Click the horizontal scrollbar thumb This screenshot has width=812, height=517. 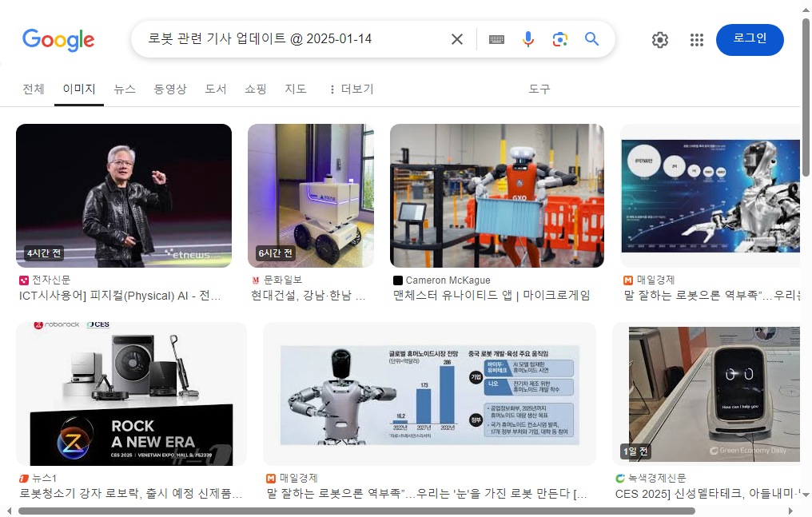356,511
